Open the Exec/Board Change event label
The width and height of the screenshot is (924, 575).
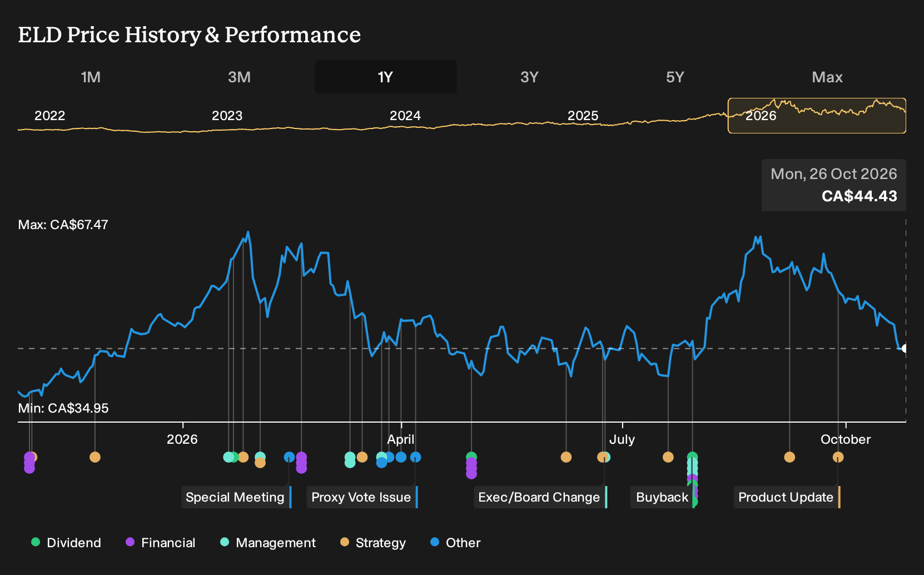(540, 497)
